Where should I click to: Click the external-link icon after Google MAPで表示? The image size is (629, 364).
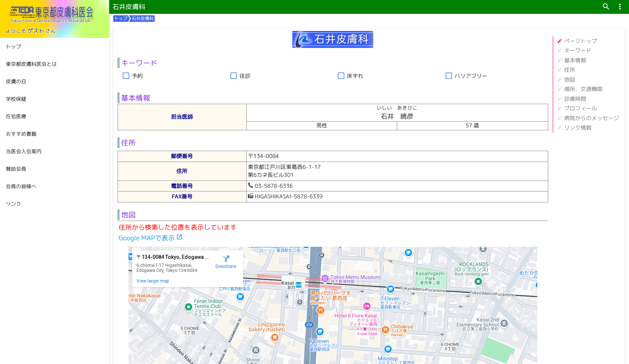coord(180,237)
